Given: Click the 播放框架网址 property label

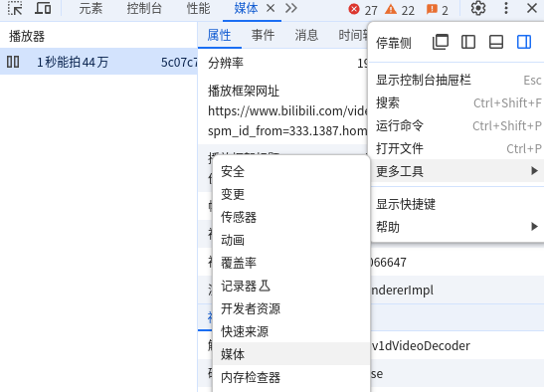Looking at the screenshot, I should pyautogui.click(x=244, y=91).
